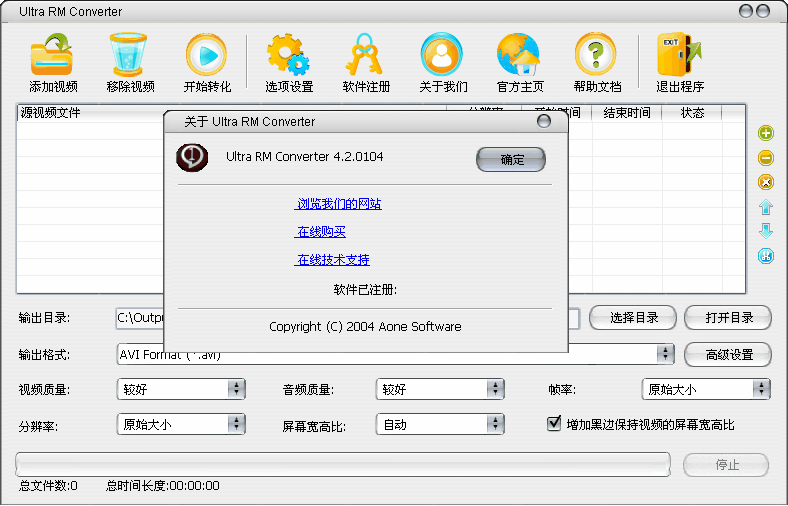
Task: Click the 浏览我们的网站 link
Action: point(338,204)
